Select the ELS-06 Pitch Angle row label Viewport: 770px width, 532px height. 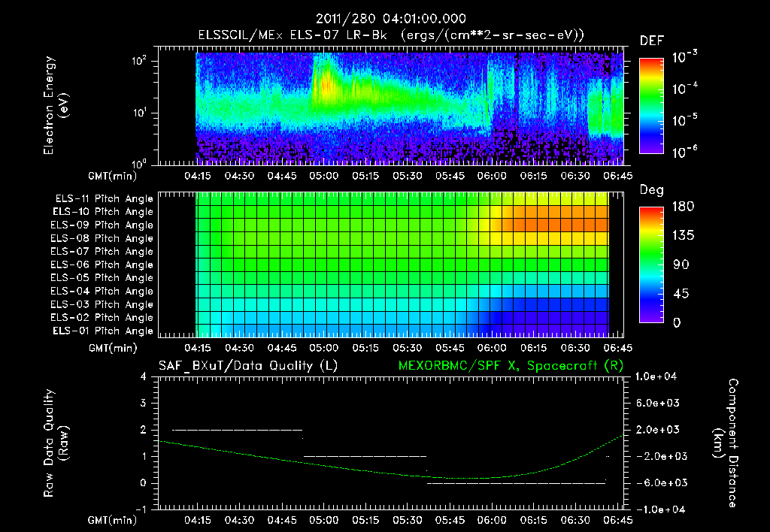[102, 265]
